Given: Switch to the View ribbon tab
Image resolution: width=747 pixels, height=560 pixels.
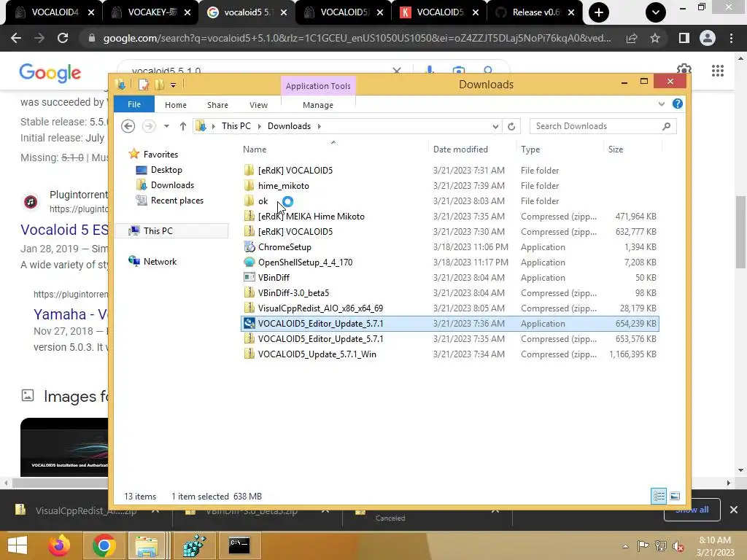Looking at the screenshot, I should [259, 105].
